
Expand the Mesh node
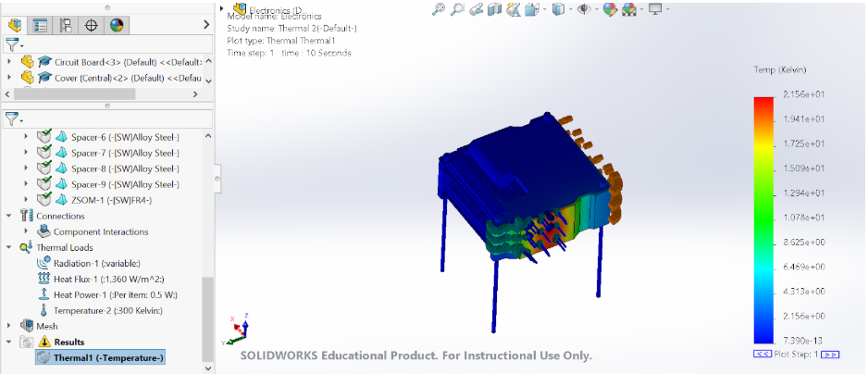pos(9,327)
